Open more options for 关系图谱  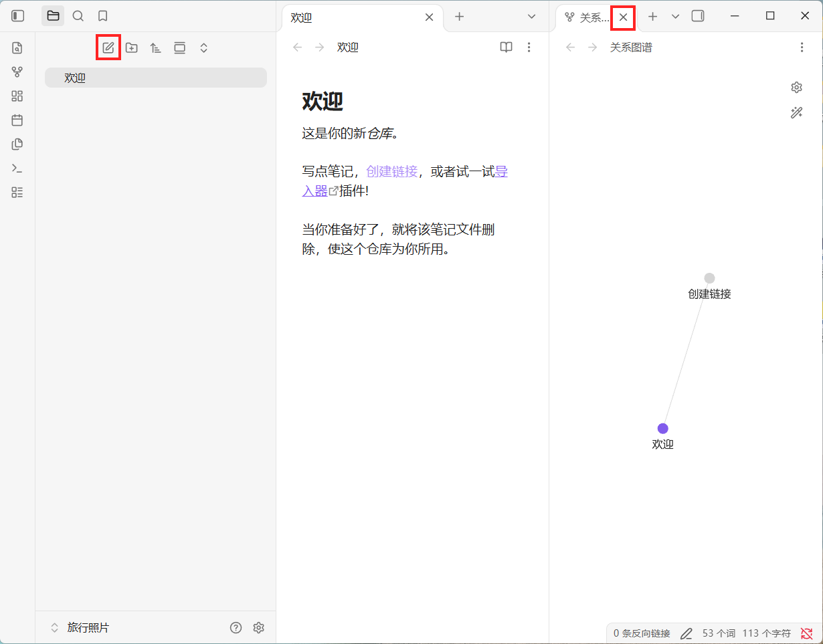tap(802, 47)
